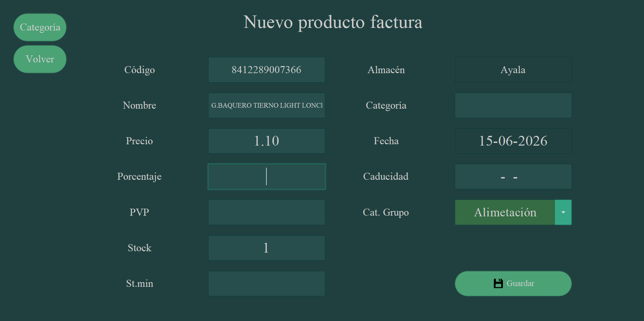Click the Cat. Grupo label
The height and width of the screenshot is (321, 644).
(x=386, y=212)
